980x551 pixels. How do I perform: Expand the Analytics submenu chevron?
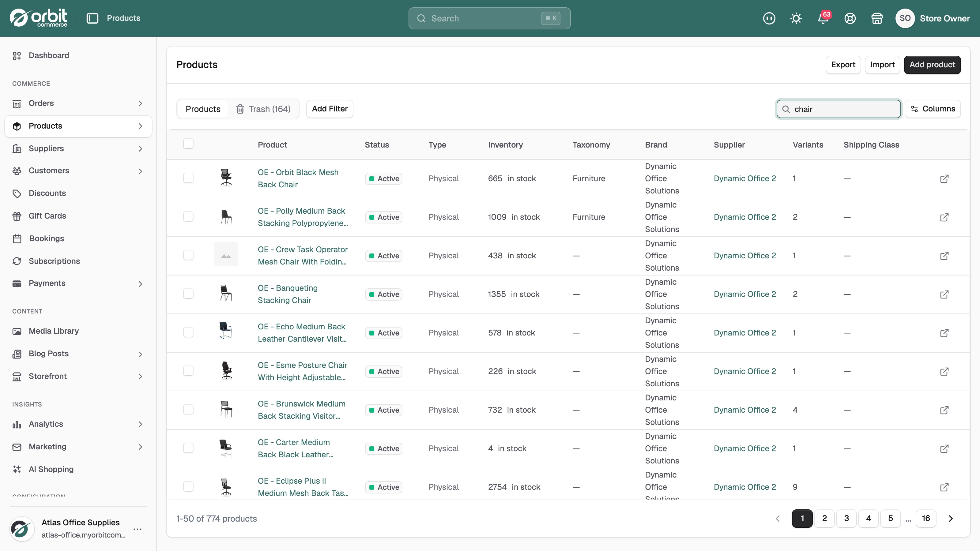tap(140, 424)
